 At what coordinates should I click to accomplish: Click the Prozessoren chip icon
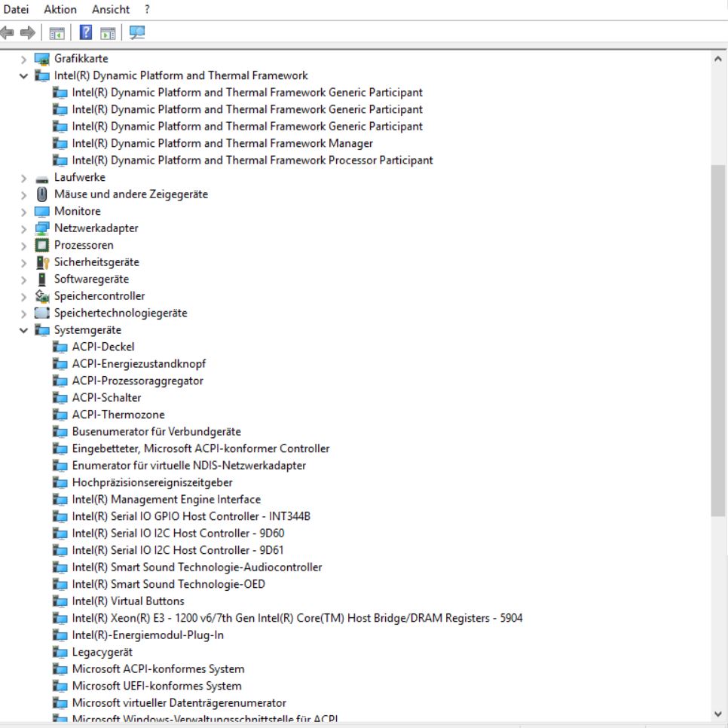(x=41, y=245)
